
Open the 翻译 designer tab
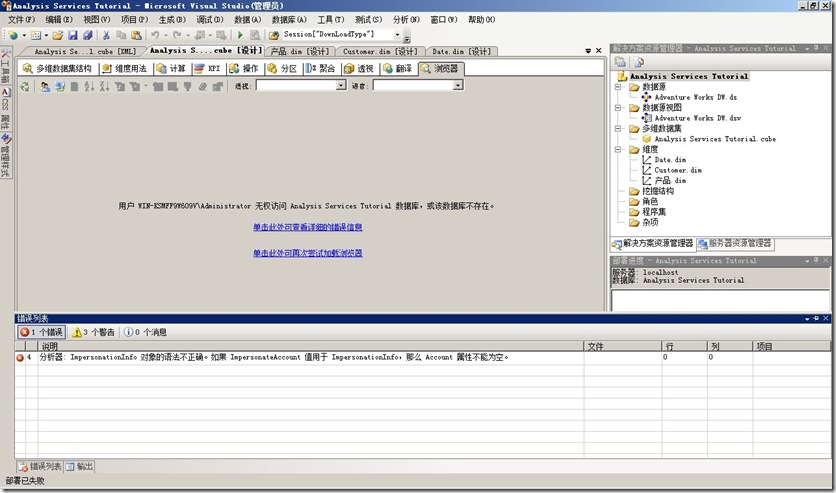398,68
